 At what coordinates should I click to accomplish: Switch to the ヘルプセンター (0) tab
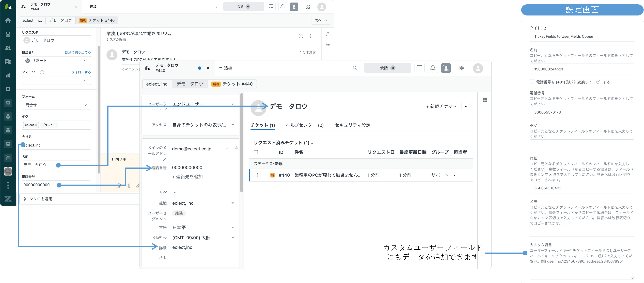point(305,125)
